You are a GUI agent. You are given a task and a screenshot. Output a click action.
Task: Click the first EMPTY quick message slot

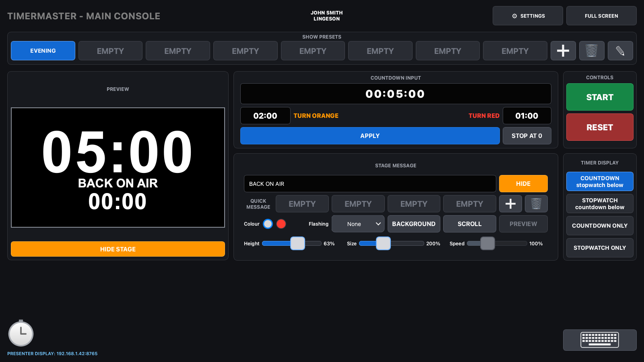pos(302,204)
